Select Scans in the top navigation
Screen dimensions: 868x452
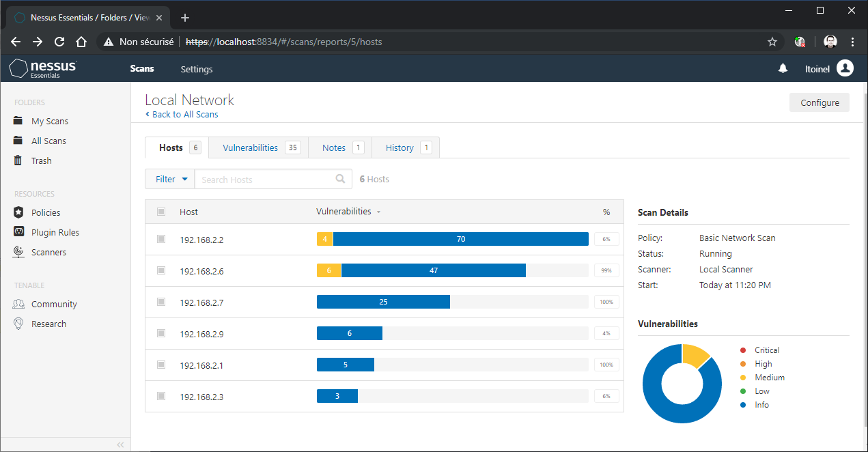click(142, 68)
